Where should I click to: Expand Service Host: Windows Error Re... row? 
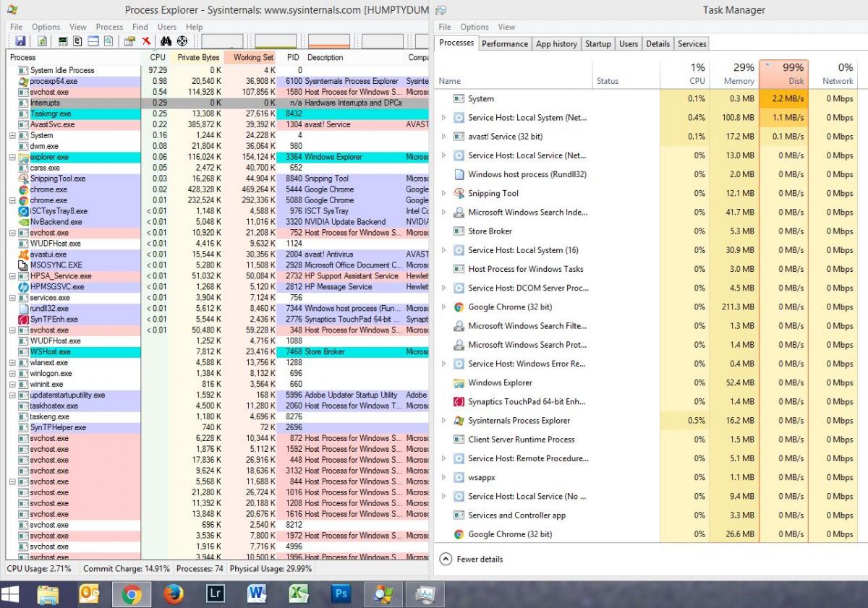point(443,364)
